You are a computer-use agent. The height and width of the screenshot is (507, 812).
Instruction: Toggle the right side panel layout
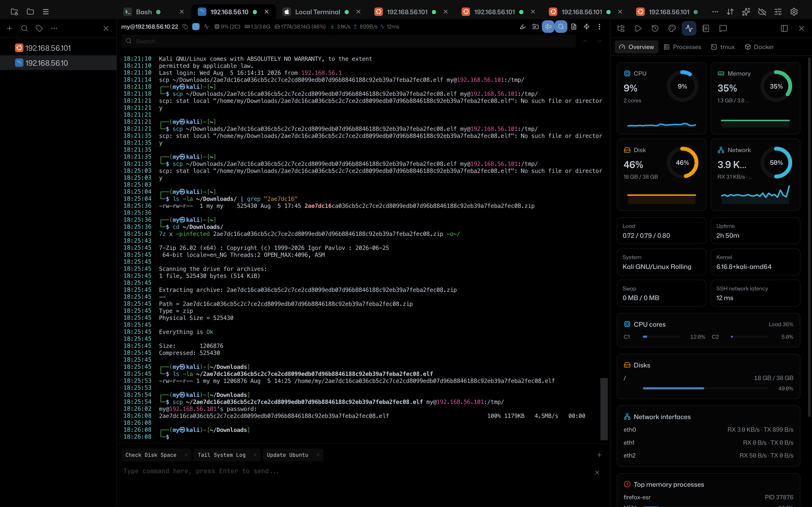(784, 28)
